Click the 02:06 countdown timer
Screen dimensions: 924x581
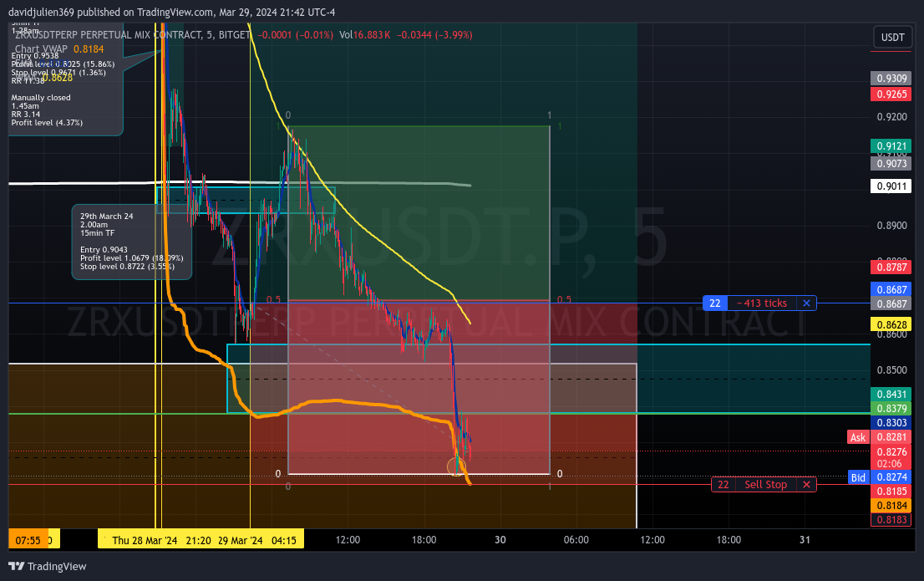click(x=889, y=464)
